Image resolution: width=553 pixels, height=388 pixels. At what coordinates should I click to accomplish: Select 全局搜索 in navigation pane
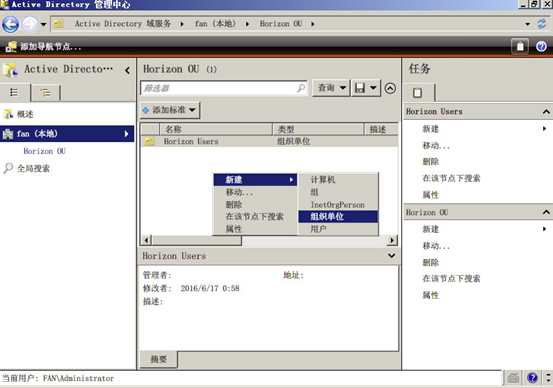(34, 168)
